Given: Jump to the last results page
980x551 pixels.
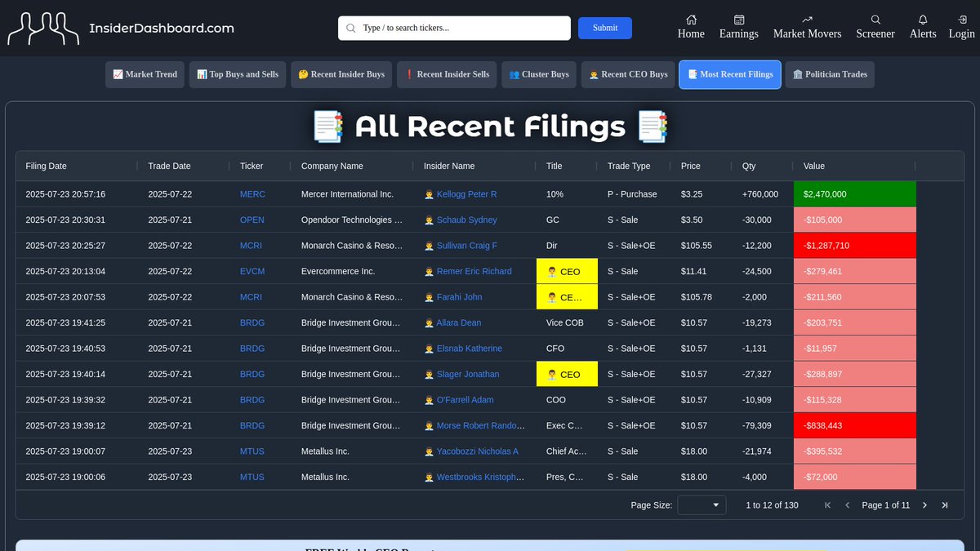Looking at the screenshot, I should pyautogui.click(x=945, y=505).
